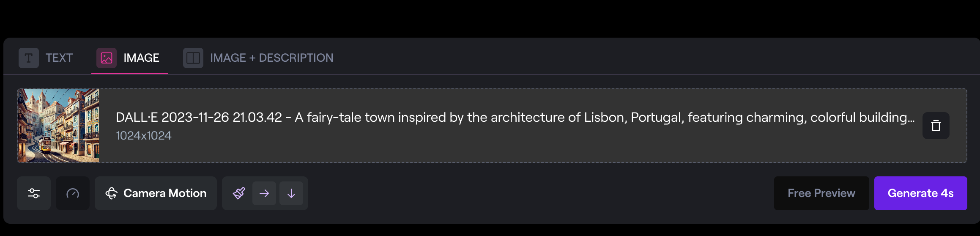
Task: Toggle the right arrow camera motion
Action: click(x=264, y=193)
